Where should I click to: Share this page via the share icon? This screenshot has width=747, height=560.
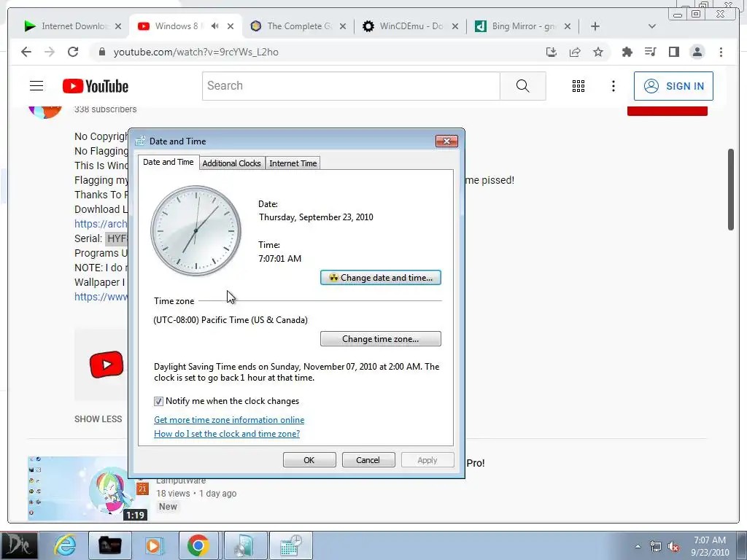point(575,52)
